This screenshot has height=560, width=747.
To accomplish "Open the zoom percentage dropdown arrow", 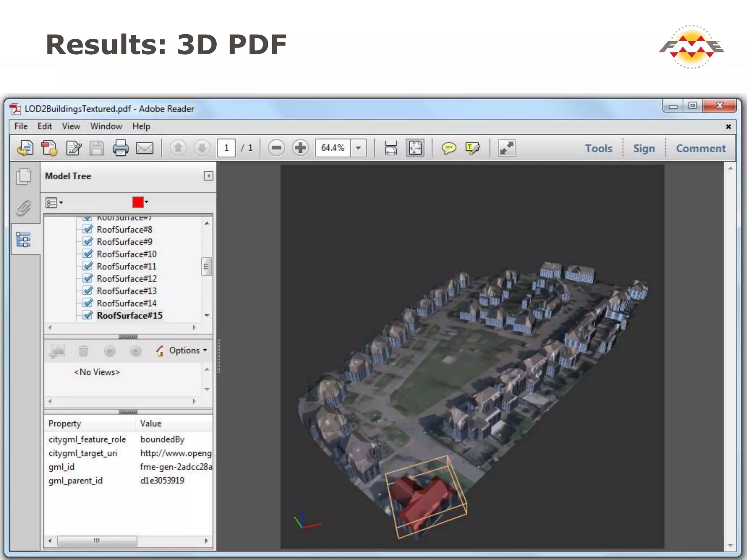I will 358,148.
